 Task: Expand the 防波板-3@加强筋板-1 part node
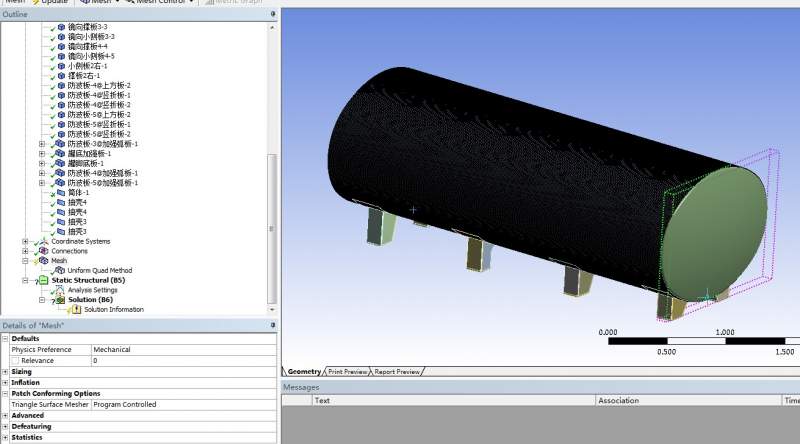coord(42,144)
